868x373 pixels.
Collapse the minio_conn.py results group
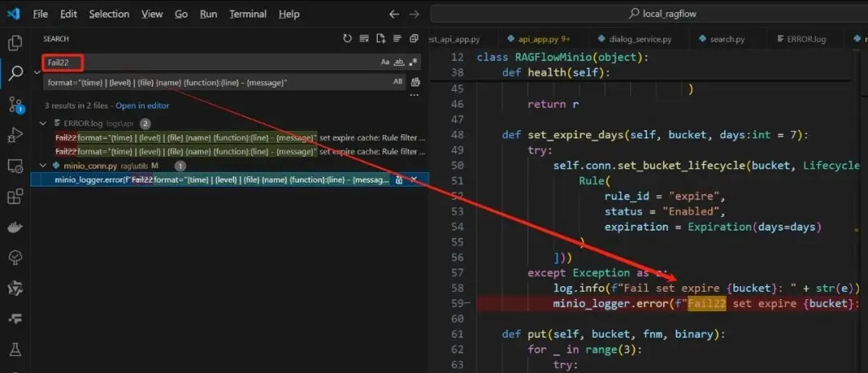coord(44,166)
